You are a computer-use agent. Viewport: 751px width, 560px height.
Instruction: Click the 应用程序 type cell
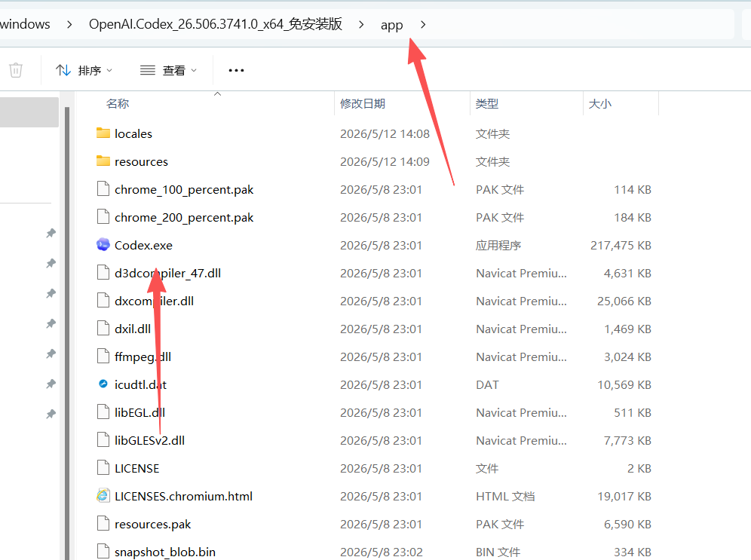pyautogui.click(x=498, y=245)
